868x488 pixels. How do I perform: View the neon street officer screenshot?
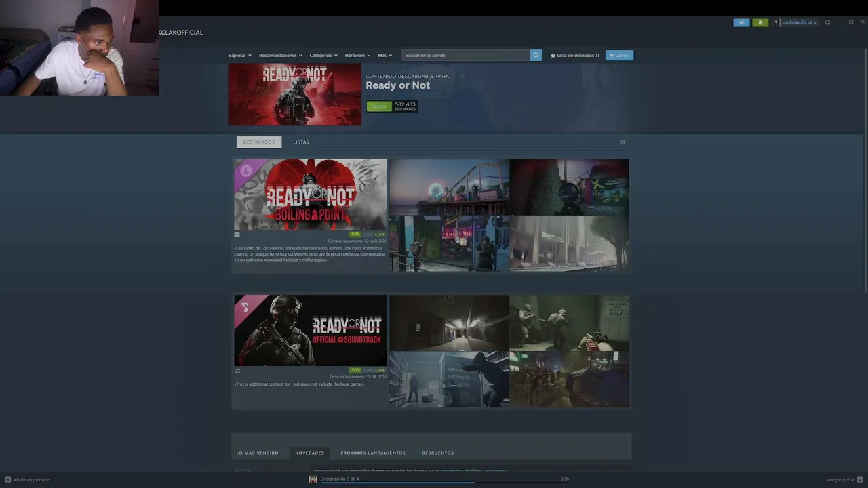(x=449, y=244)
